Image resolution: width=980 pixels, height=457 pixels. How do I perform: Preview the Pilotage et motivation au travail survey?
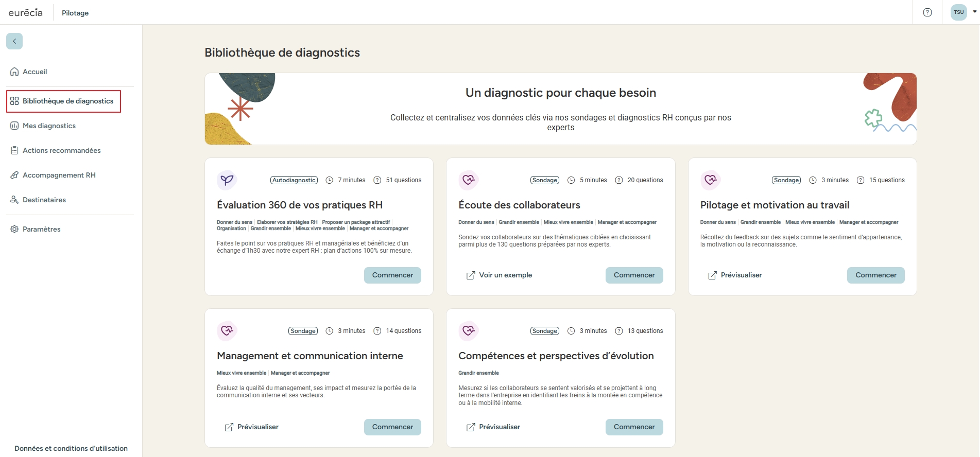point(735,275)
